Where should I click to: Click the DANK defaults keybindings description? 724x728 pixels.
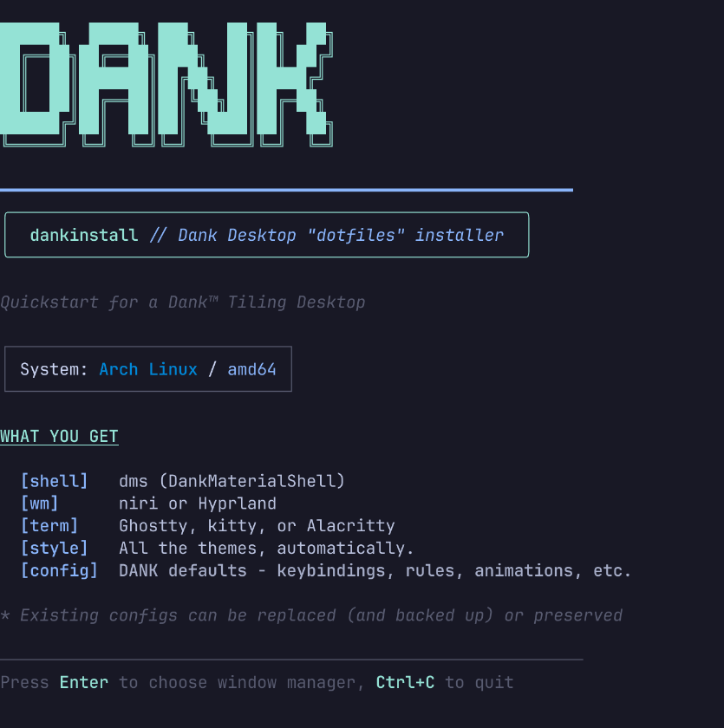(375, 571)
